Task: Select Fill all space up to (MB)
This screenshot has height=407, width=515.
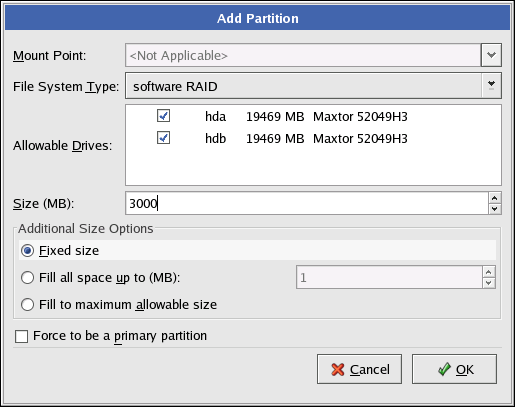Action: (27, 277)
